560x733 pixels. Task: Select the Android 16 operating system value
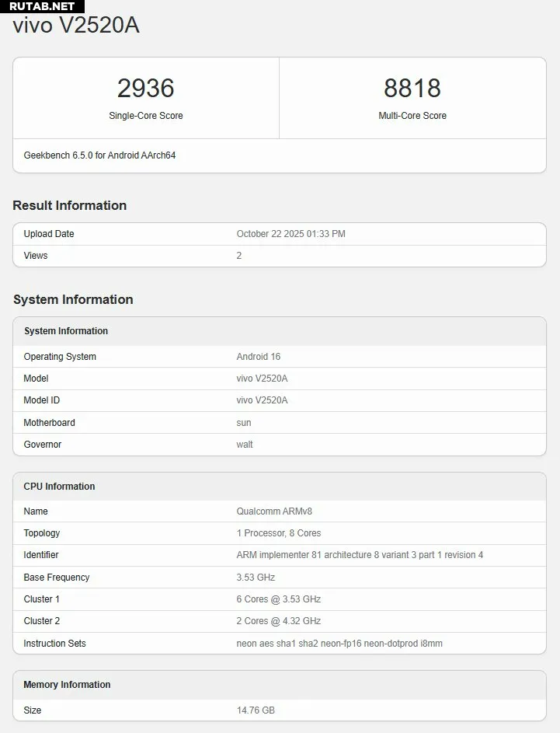(x=258, y=357)
